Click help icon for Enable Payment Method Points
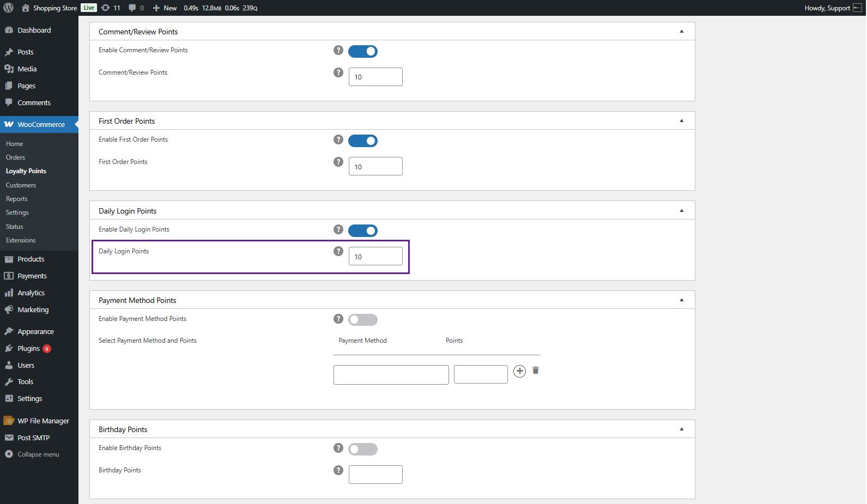The height and width of the screenshot is (504, 867). (338, 319)
